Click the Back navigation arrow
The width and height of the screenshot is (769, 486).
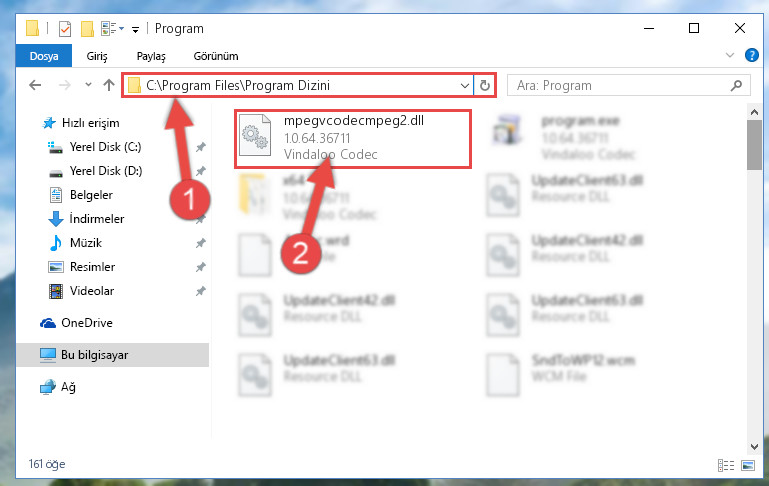click(35, 85)
